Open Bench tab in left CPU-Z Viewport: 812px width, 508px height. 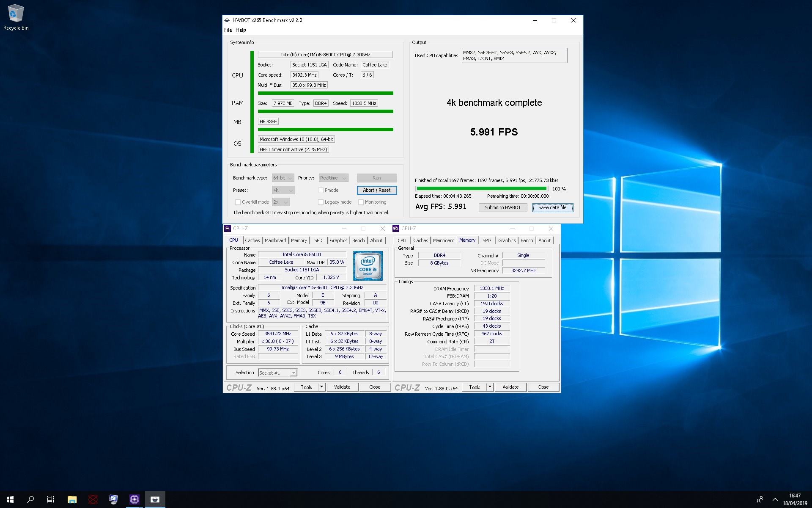point(358,240)
